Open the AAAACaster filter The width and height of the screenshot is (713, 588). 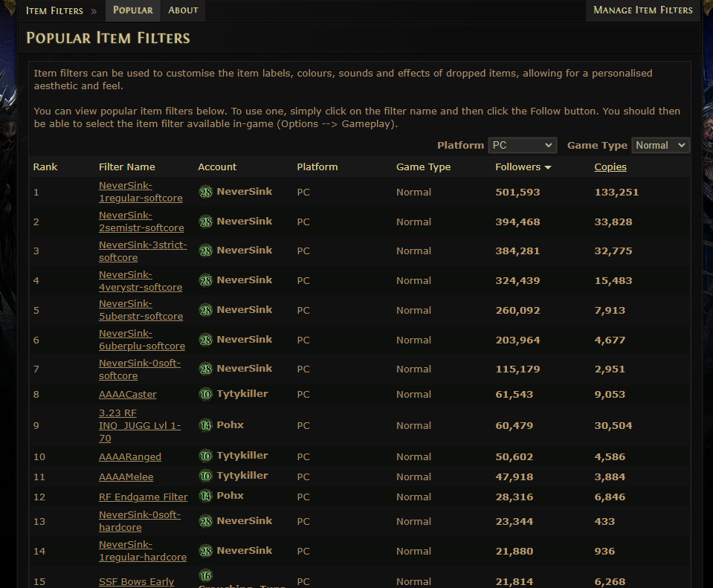(x=128, y=395)
